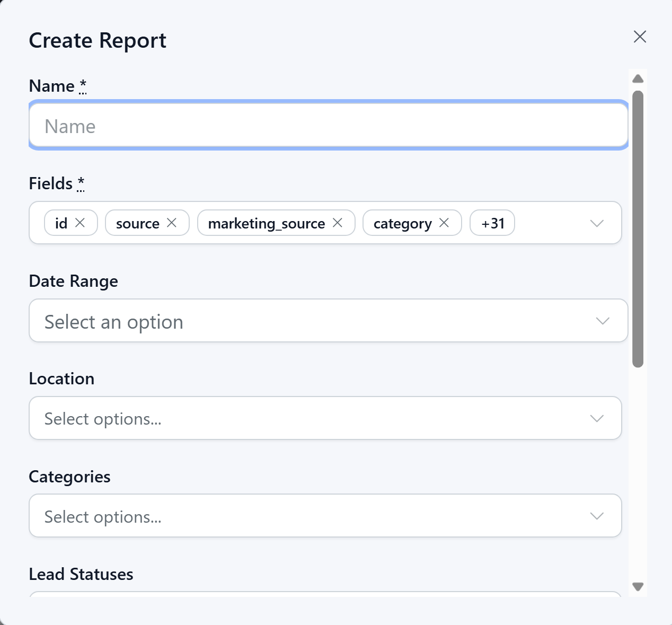Click the Location chevron arrow
This screenshot has width=672, height=625.
[597, 418]
